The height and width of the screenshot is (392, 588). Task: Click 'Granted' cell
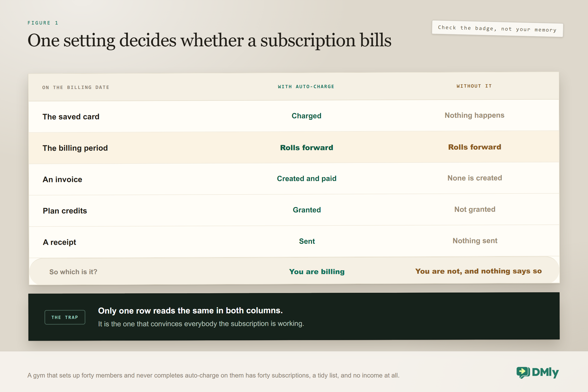(x=307, y=210)
